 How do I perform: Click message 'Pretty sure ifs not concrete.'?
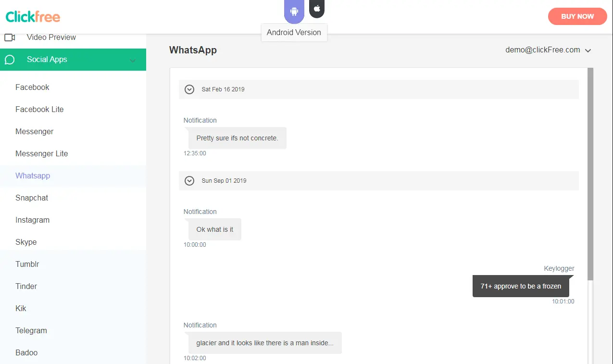pos(238,138)
